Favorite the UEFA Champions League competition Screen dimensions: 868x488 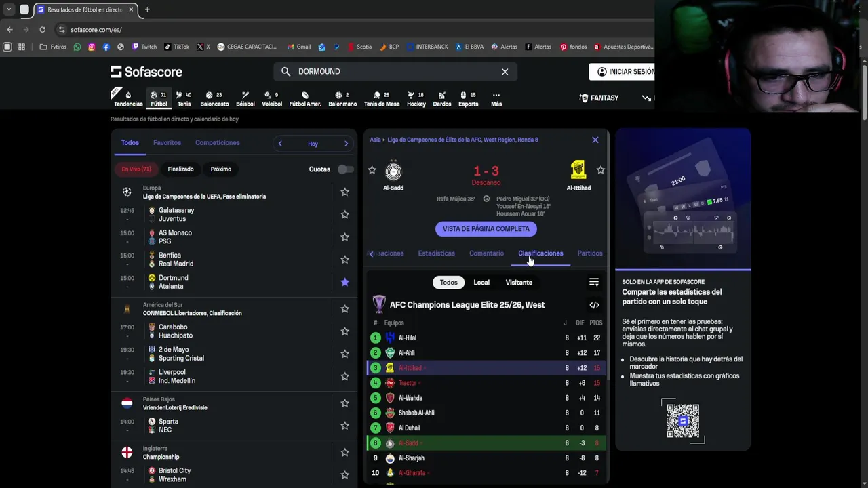pyautogui.click(x=344, y=192)
